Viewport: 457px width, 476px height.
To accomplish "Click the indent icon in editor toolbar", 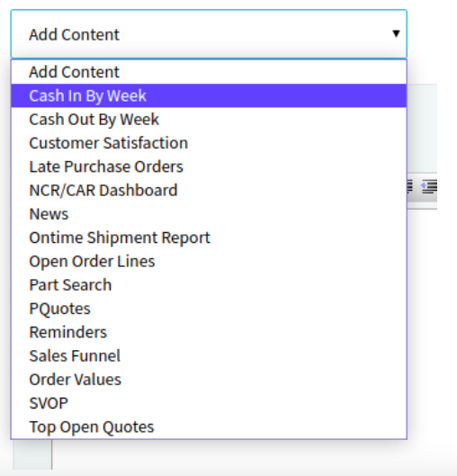I will pyautogui.click(x=429, y=186).
